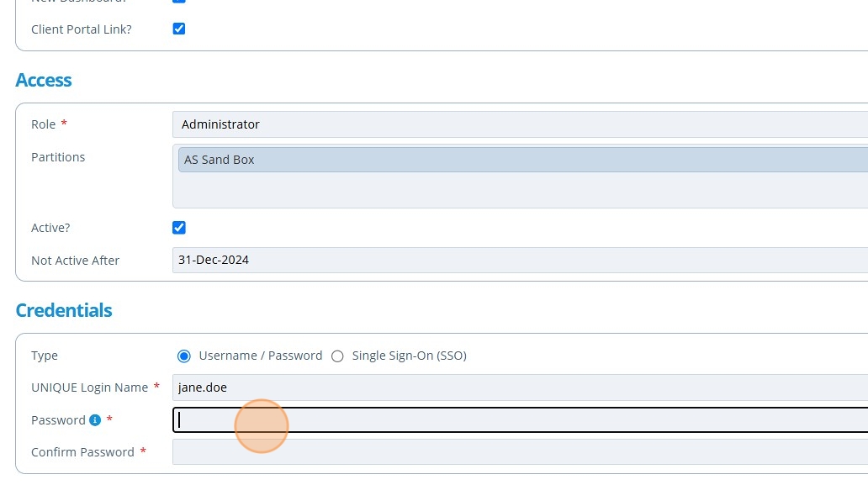Choose the Single Sign-On (SSO) radio option

tap(338, 356)
